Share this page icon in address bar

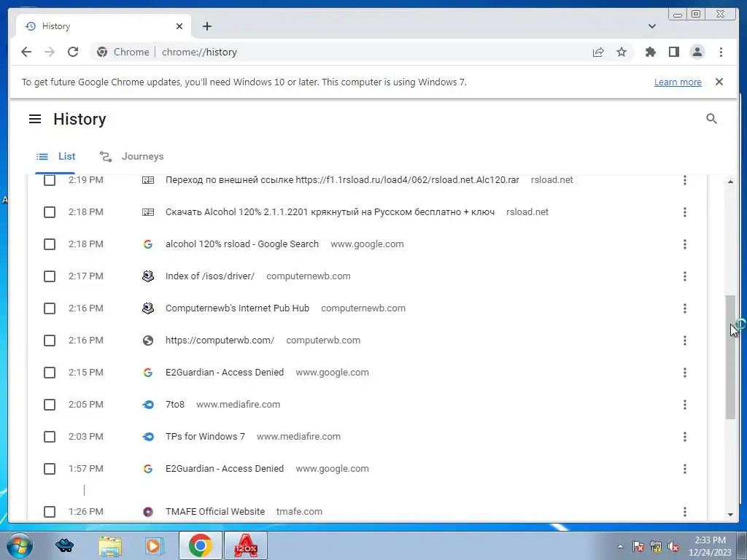[x=598, y=52]
